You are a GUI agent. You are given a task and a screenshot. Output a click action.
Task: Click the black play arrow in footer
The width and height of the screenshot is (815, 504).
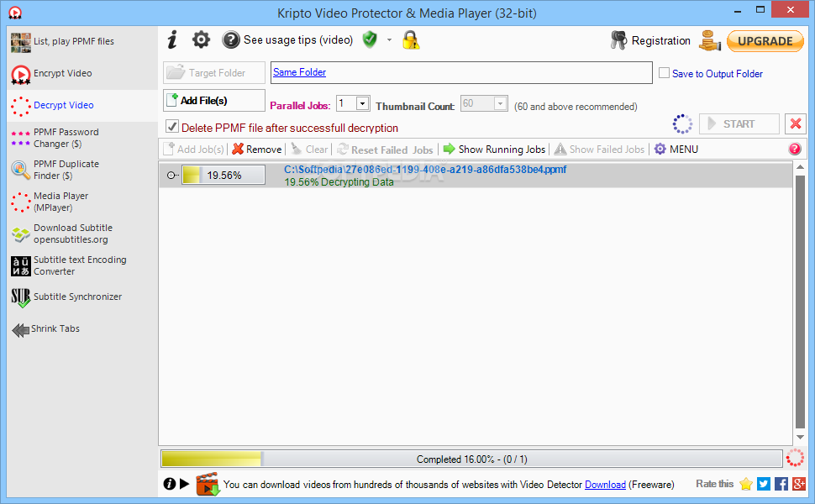coord(185,484)
